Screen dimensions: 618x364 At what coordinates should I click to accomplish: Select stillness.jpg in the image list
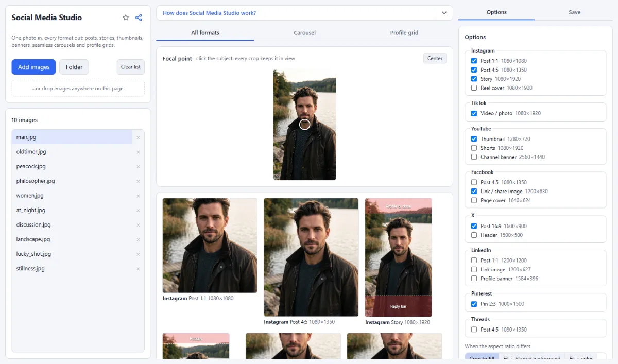(72, 269)
